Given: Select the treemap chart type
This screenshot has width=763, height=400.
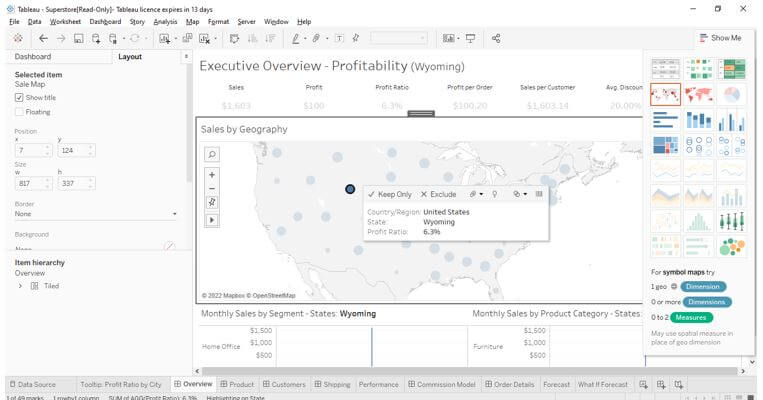Looking at the screenshot, I should pos(665,145).
